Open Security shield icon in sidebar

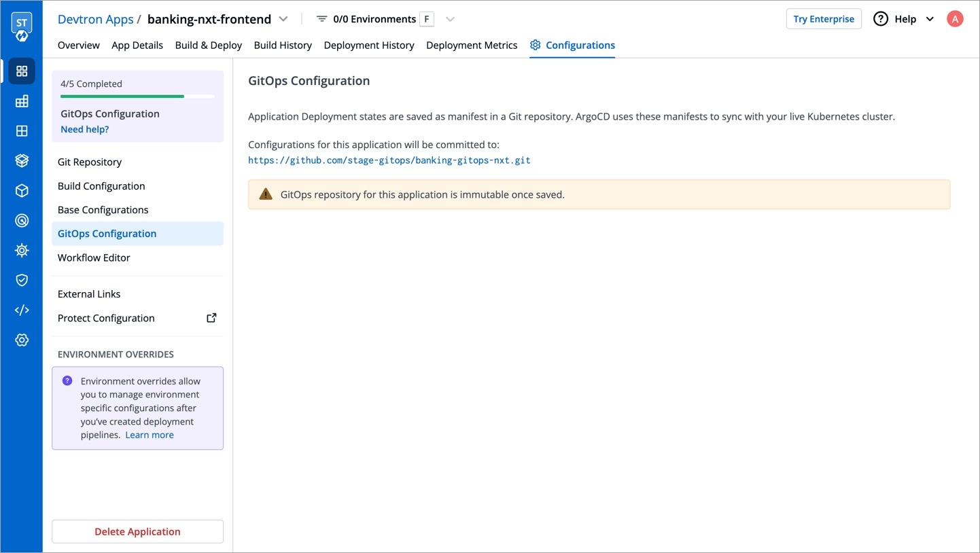pyautogui.click(x=22, y=281)
